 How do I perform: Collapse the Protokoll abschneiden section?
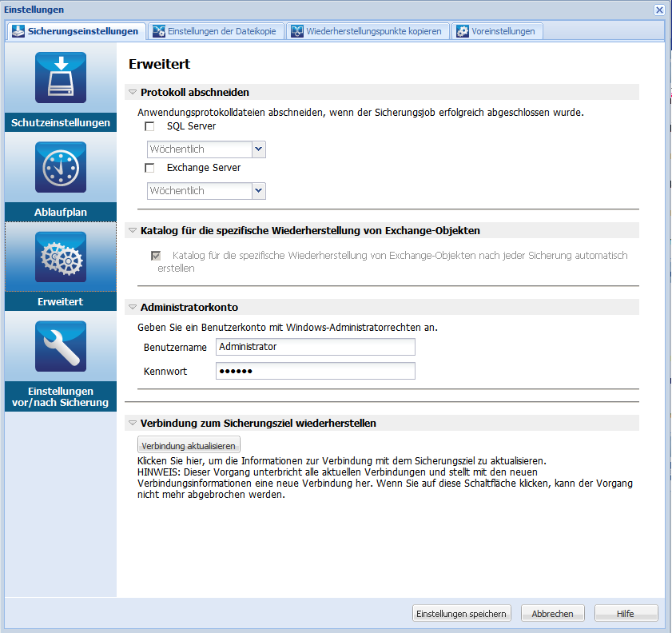[133, 92]
